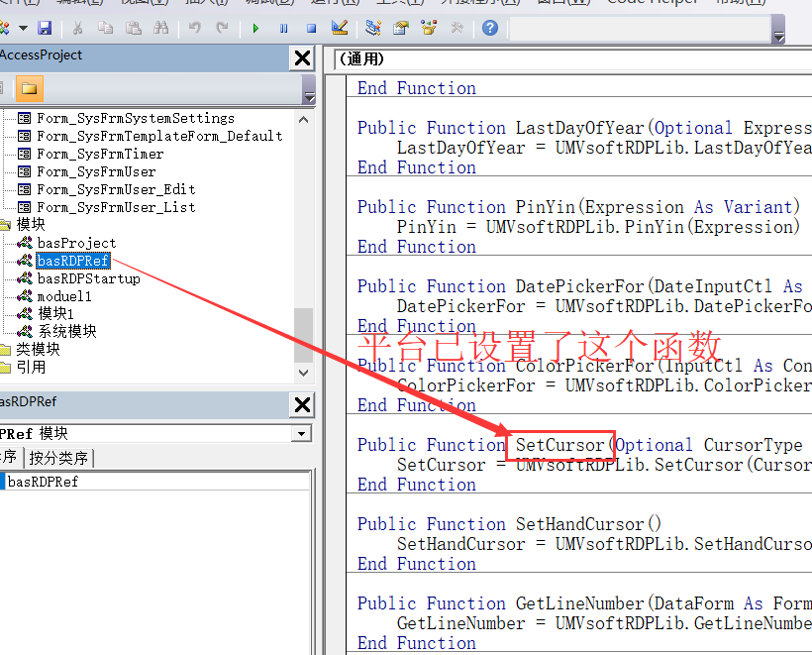Image resolution: width=812 pixels, height=655 pixels.
Task: Click the PinYin = UMVsoftRDPLib.PinYin line
Action: 599,227
